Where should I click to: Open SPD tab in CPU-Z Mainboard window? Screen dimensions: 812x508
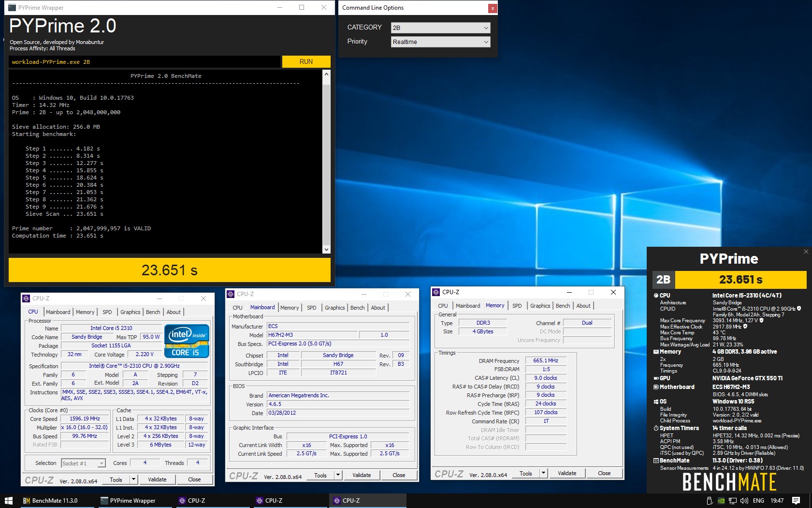[312, 308]
